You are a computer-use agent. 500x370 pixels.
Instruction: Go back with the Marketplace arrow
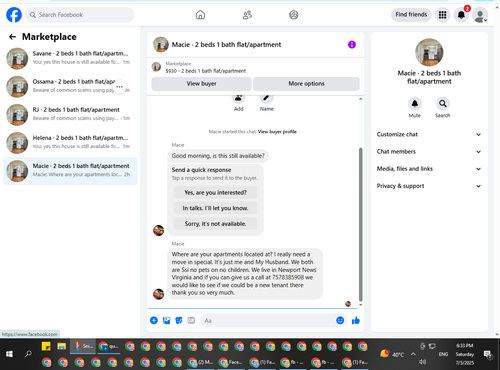(x=13, y=37)
